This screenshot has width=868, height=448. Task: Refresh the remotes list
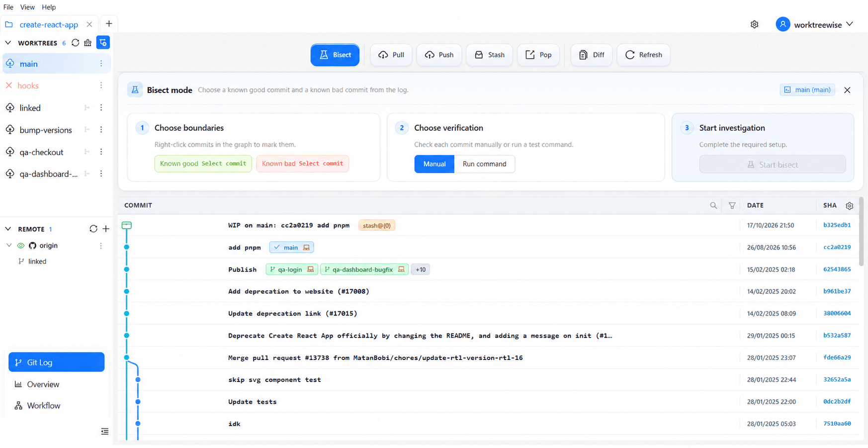pos(93,229)
